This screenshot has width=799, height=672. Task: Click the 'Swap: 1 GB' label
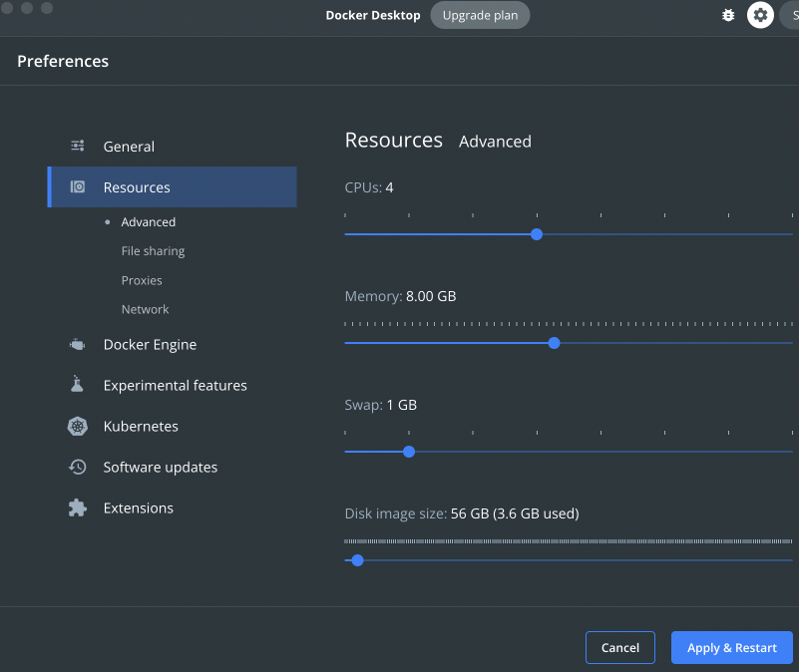pyautogui.click(x=381, y=405)
